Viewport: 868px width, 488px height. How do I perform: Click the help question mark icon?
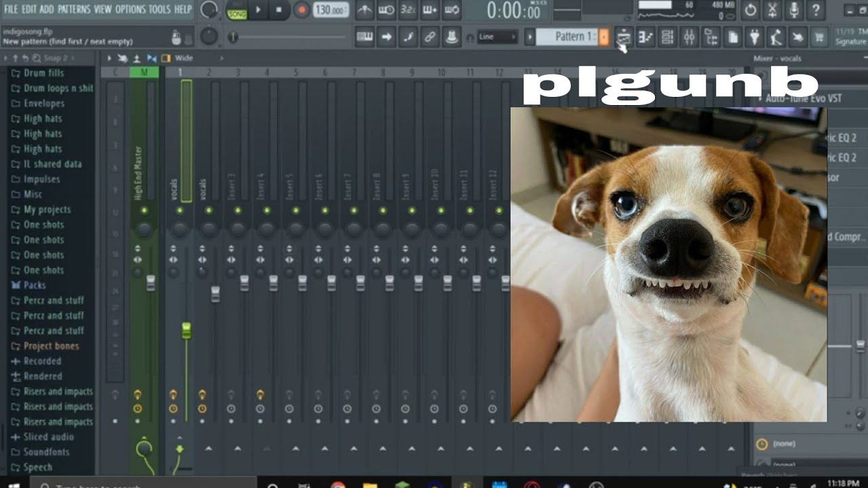click(815, 9)
